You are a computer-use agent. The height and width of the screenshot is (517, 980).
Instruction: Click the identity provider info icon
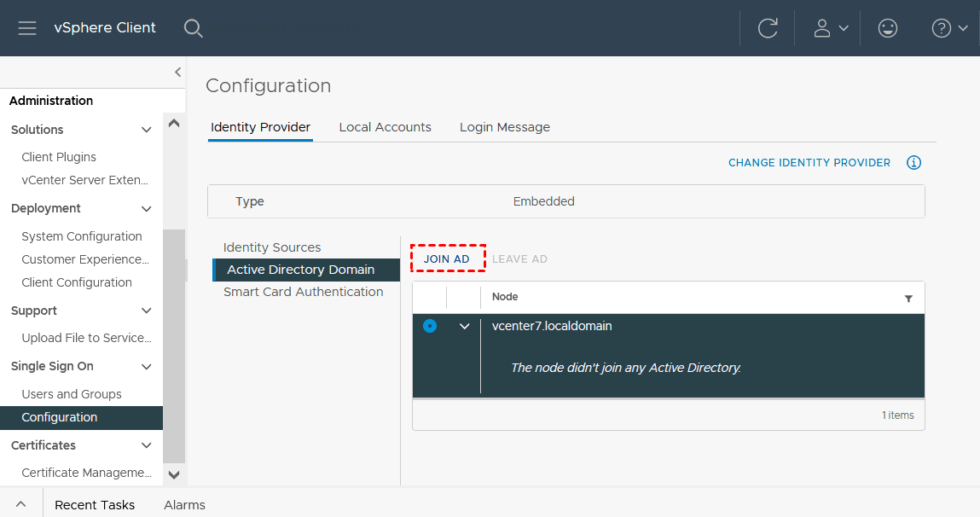[x=913, y=163]
